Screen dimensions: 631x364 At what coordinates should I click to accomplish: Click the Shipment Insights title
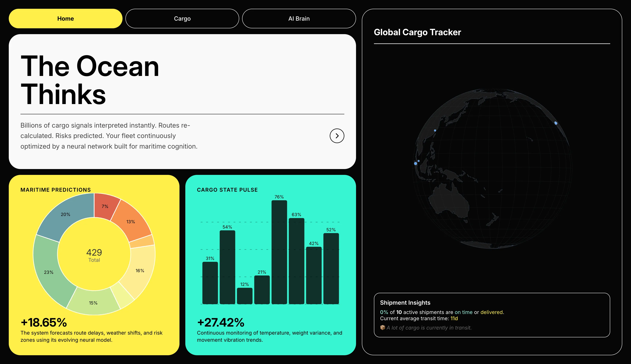click(405, 302)
